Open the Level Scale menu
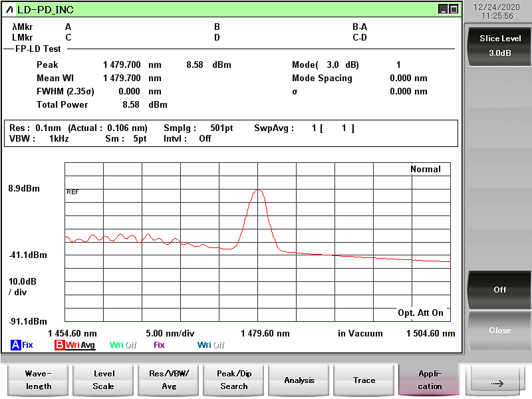Viewport: 532px width, 399px height. (x=103, y=380)
